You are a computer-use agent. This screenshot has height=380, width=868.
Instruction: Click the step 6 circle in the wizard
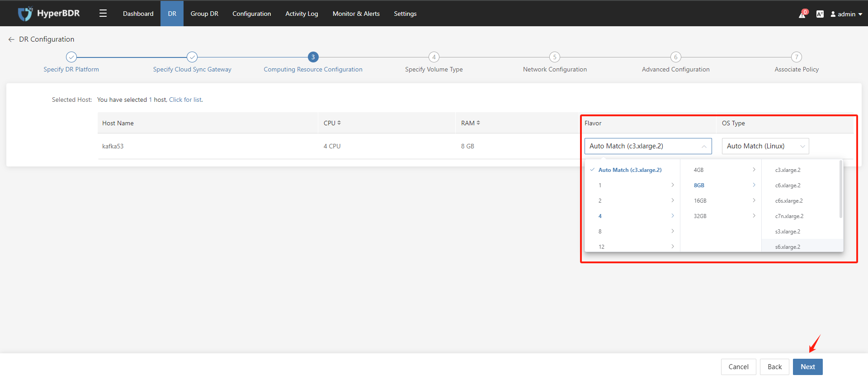click(676, 57)
